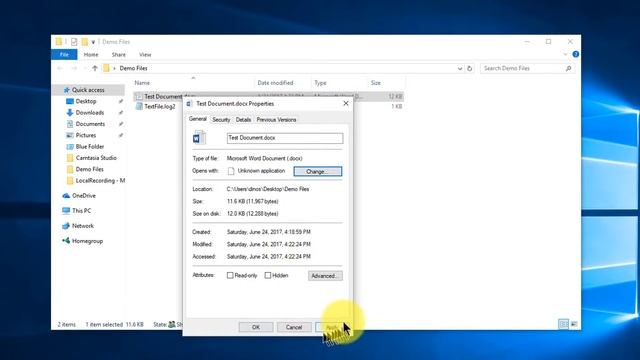The width and height of the screenshot is (640, 360).
Task: Click Apply in the Properties dialog
Action: tap(332, 327)
